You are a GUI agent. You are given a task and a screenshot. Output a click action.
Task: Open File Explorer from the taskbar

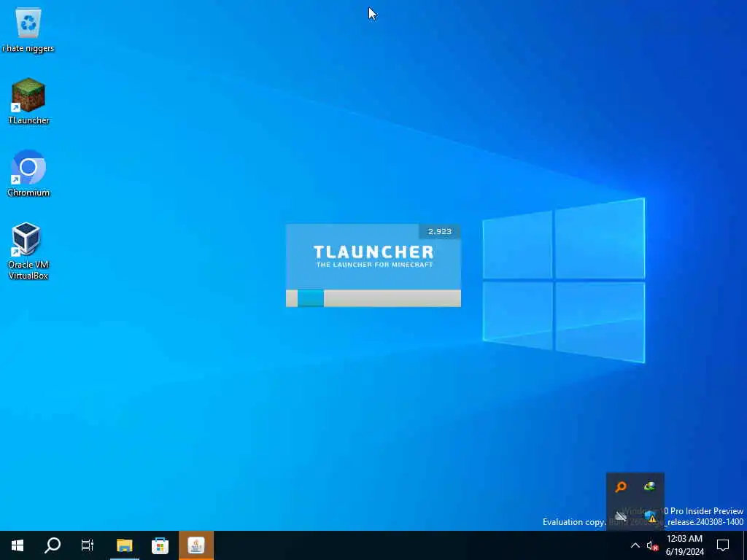[x=124, y=545]
